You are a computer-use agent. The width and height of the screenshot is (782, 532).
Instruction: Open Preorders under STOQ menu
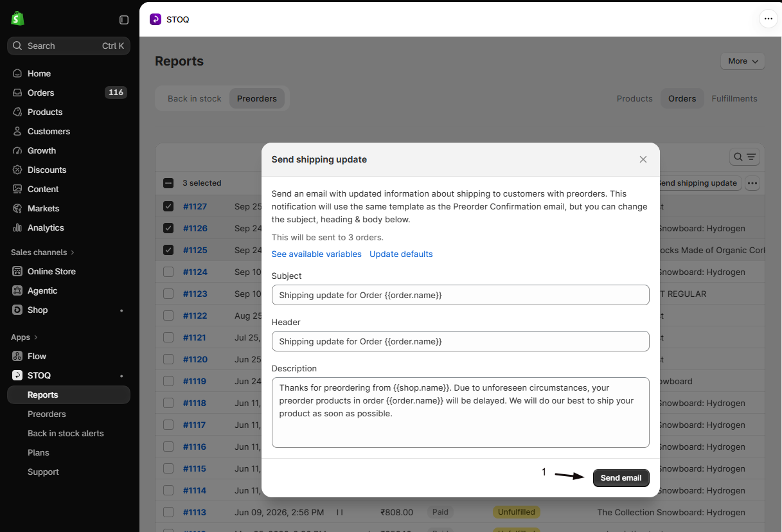(69, 414)
